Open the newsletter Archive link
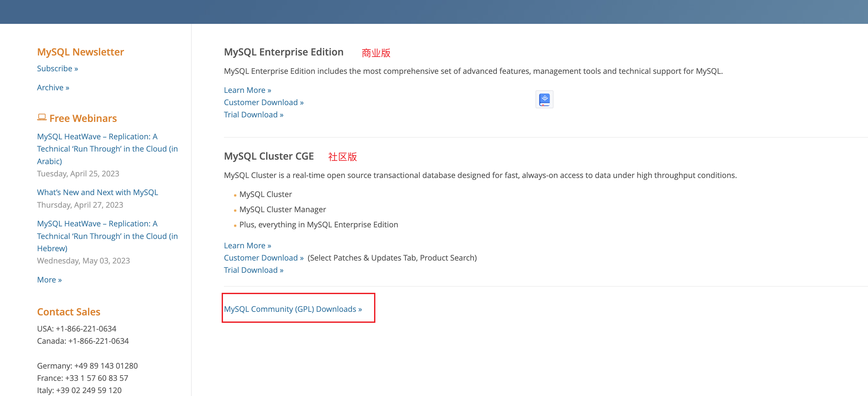 pos(53,87)
